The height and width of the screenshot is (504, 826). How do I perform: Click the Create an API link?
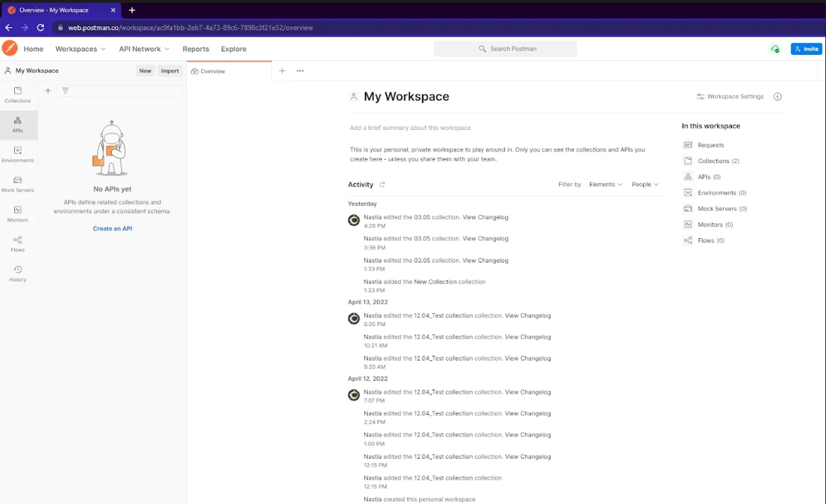(x=112, y=229)
